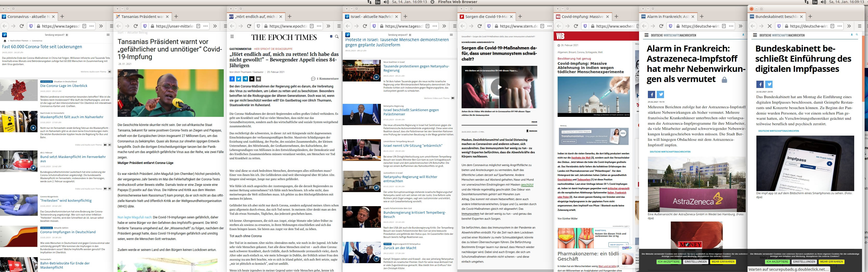Toggle reader view in Israel window

click(427, 26)
